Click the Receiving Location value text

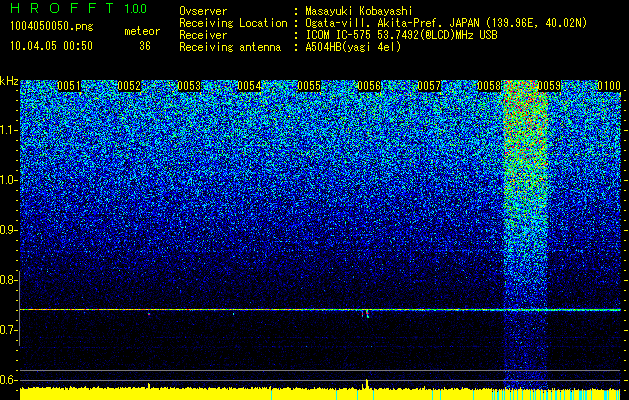click(x=445, y=23)
